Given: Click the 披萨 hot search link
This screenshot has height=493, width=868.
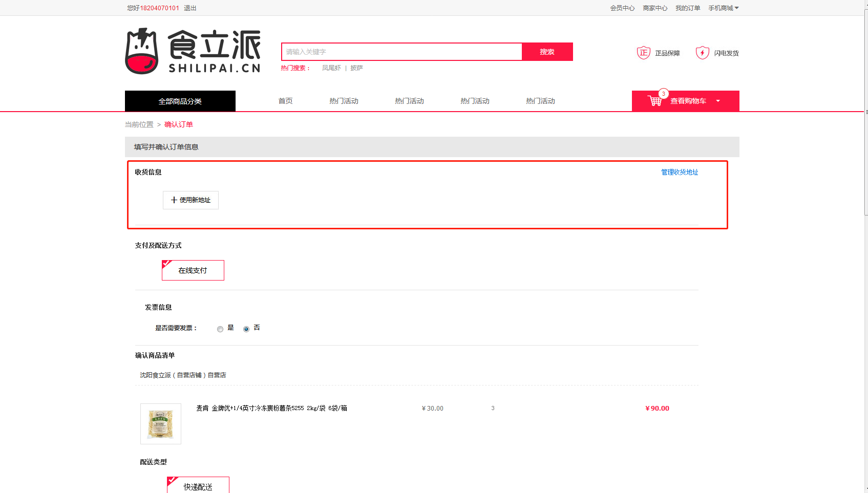Looking at the screenshot, I should [x=356, y=68].
